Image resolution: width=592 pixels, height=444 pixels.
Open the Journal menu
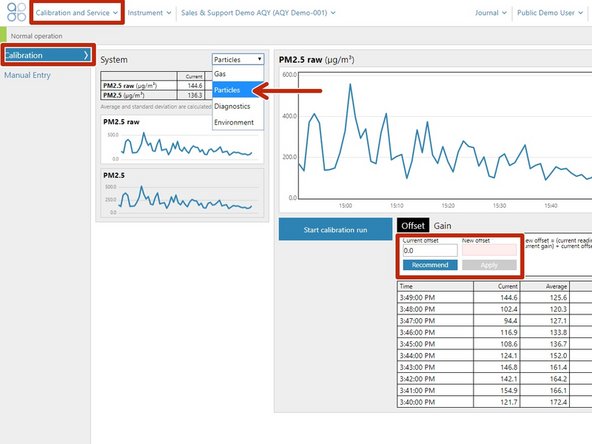490,13
